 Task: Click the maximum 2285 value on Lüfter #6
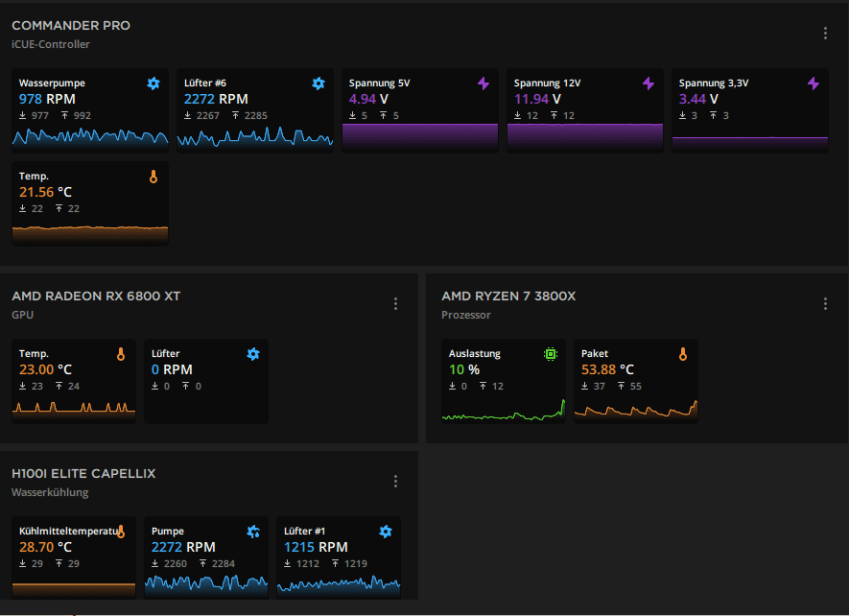(x=255, y=116)
